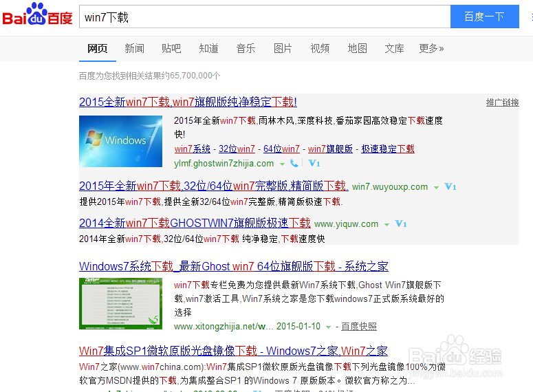This screenshot has width=533, height=392.
Task: Follow the 64位win7 sublink
Action: point(281,149)
